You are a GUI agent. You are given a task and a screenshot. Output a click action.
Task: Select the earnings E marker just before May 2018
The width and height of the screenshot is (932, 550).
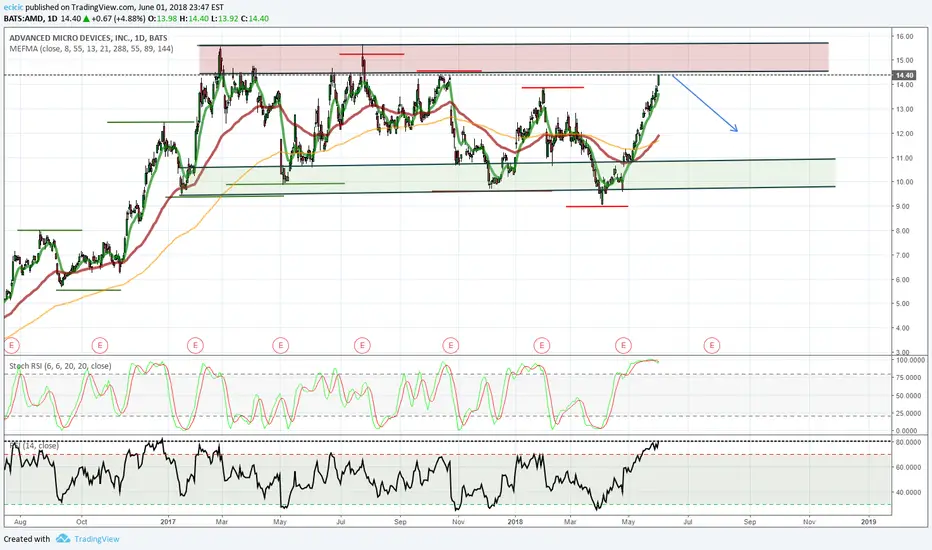tap(623, 345)
